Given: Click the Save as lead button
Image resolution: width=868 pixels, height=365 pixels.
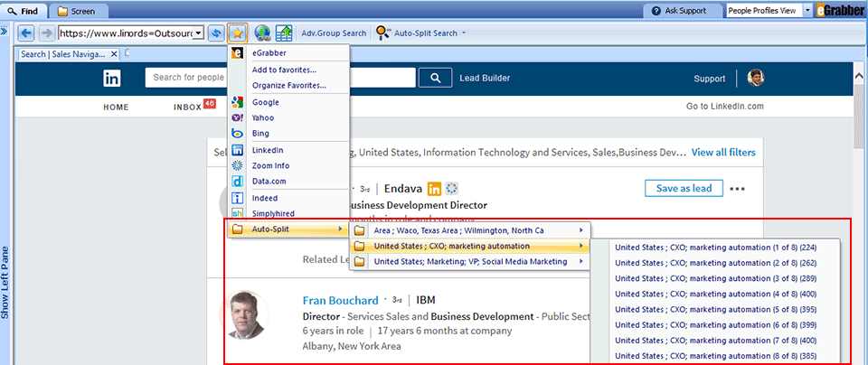Looking at the screenshot, I should [684, 188].
